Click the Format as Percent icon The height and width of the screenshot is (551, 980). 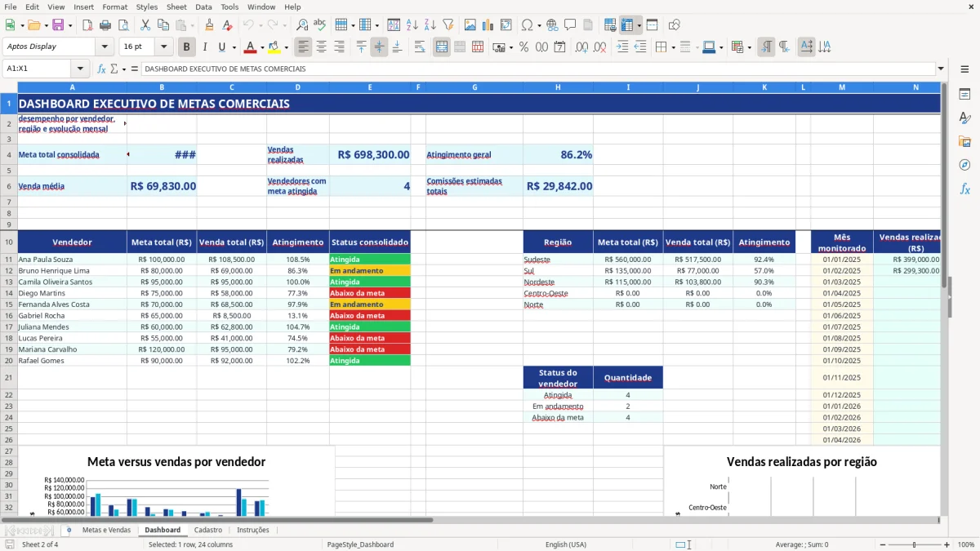click(x=523, y=47)
